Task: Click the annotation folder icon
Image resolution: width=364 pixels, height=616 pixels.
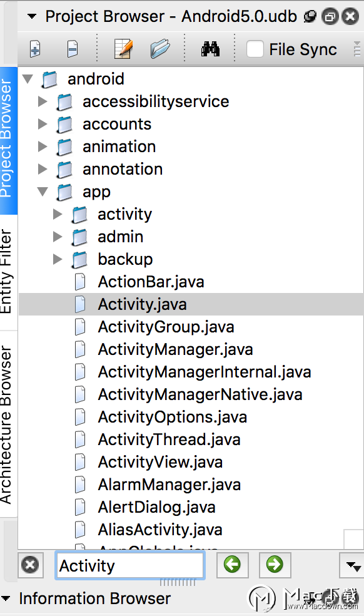Action: coord(65,169)
